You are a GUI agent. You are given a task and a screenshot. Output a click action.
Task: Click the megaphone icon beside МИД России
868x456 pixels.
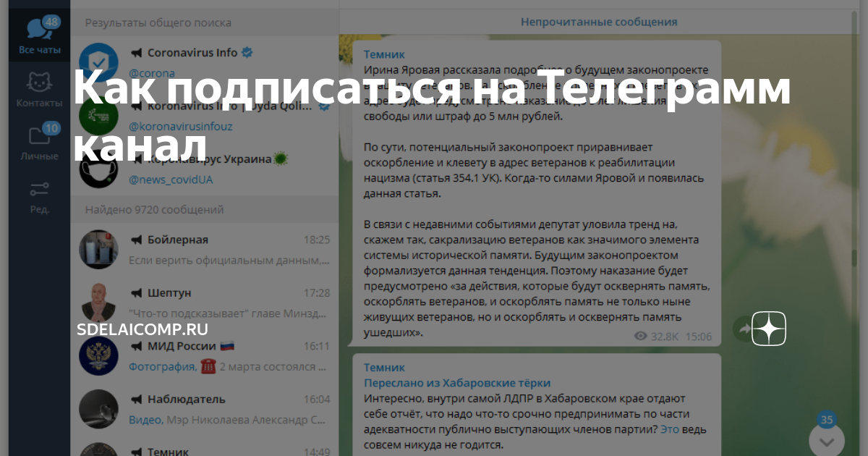(x=135, y=347)
